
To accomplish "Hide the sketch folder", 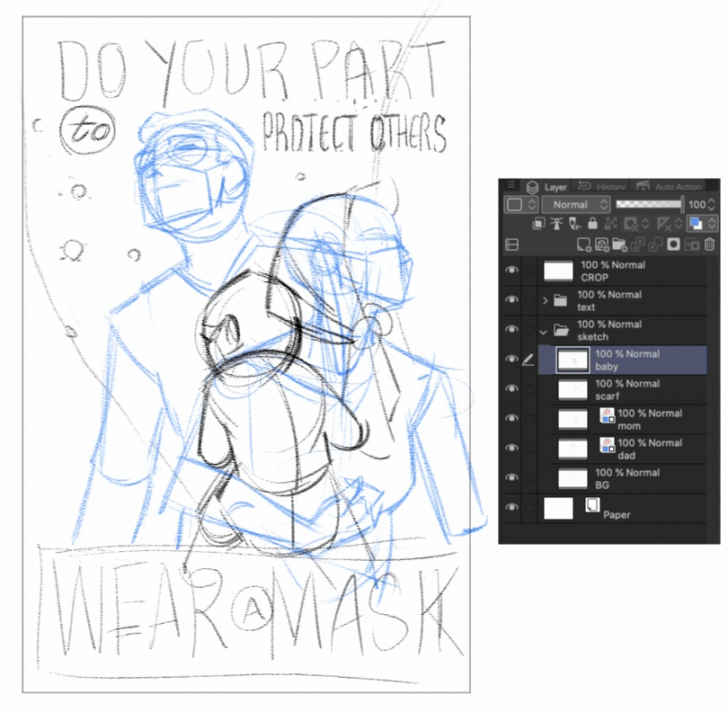I will (511, 329).
